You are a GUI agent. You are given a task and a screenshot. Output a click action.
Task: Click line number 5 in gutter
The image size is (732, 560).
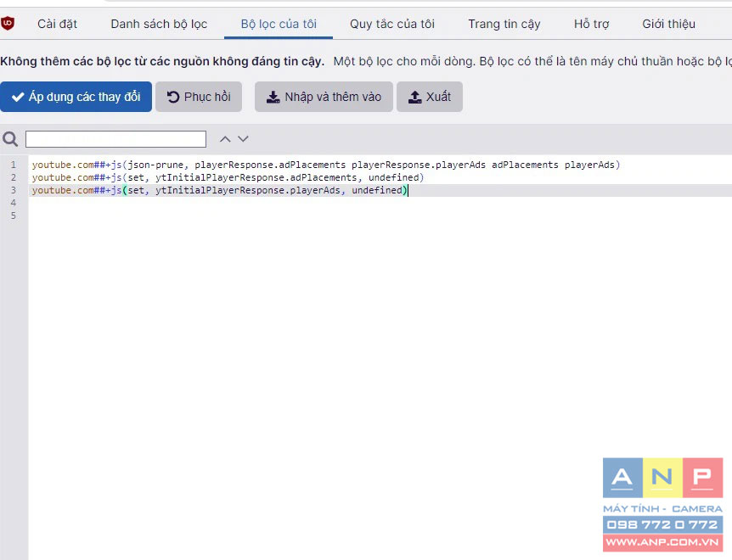14,216
